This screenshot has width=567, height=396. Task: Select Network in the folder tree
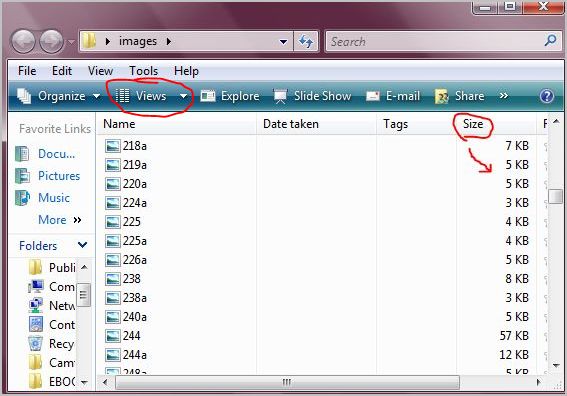click(x=52, y=306)
